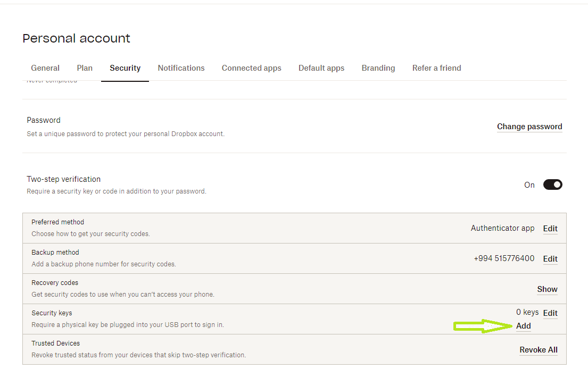Edit the Preferred method setting
This screenshot has width=588, height=369.
550,229
